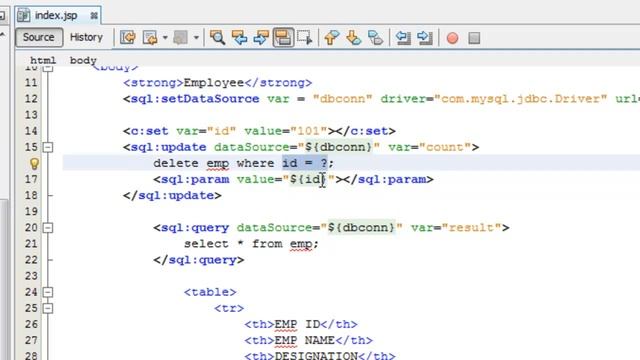This screenshot has height=360, width=640.
Task: Click Toggle Bookmark icon
Action: click(375, 38)
